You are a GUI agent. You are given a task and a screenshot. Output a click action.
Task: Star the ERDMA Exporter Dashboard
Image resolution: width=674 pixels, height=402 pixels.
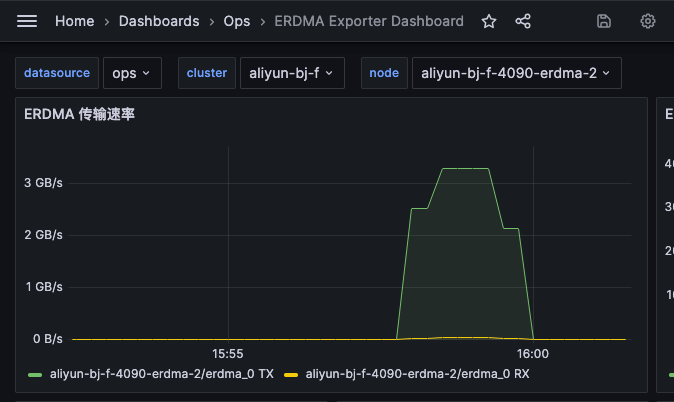[x=488, y=21]
